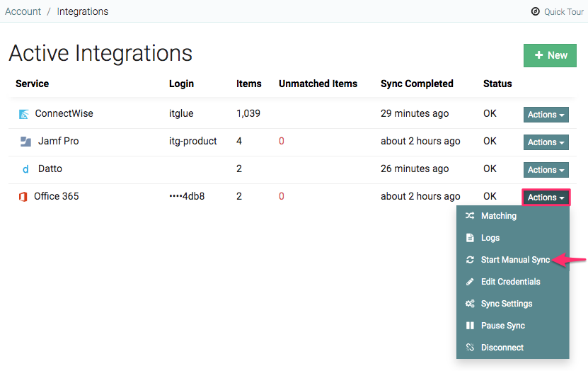Select Edit Credentials menu entry
The image size is (588, 371).
coord(512,282)
